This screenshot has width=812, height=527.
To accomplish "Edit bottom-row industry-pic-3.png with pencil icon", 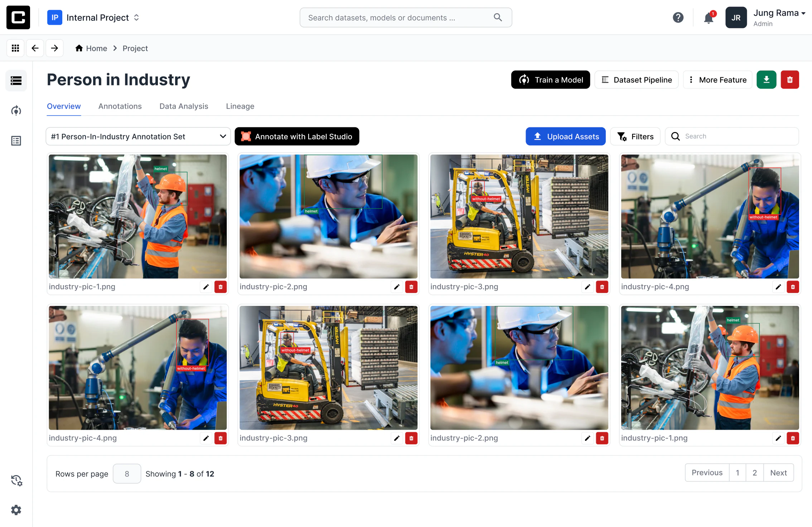I will click(x=397, y=438).
